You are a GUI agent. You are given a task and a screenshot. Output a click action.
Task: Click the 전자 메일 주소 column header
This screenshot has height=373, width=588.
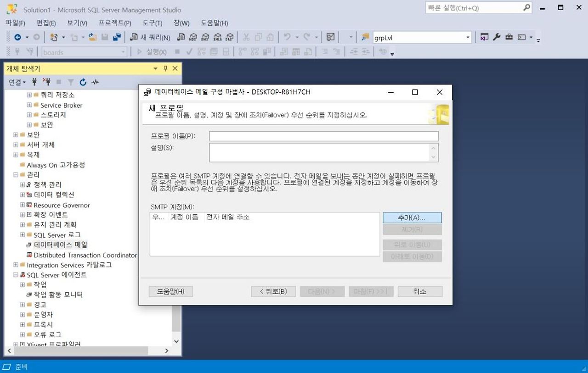228,217
